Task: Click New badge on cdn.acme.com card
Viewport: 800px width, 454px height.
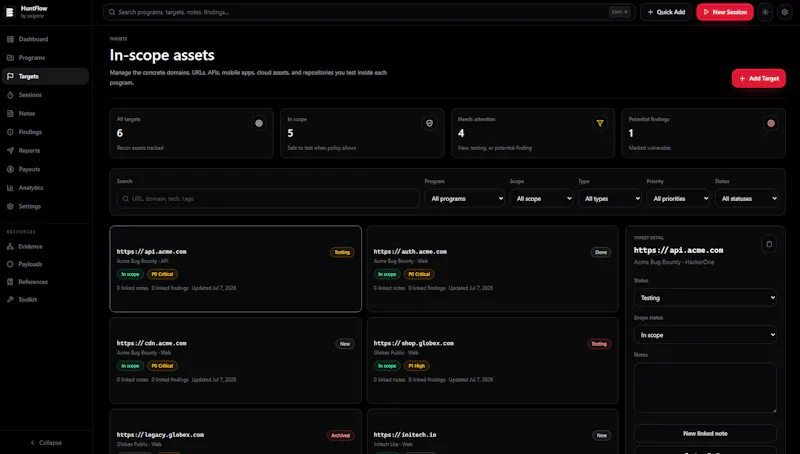Action: point(345,344)
